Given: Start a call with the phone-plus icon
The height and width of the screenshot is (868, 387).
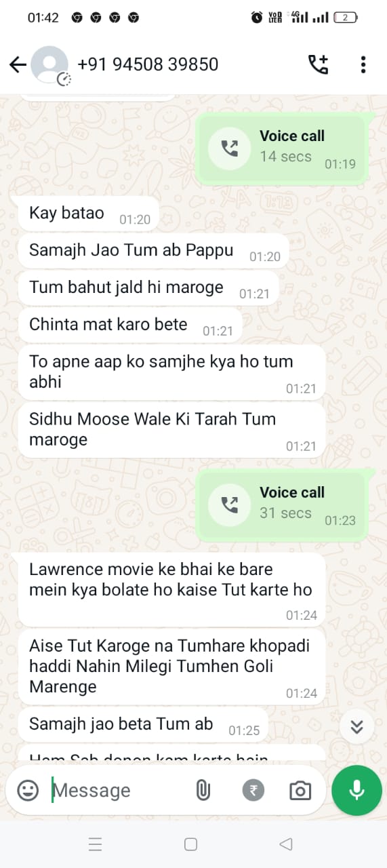Looking at the screenshot, I should [x=318, y=65].
